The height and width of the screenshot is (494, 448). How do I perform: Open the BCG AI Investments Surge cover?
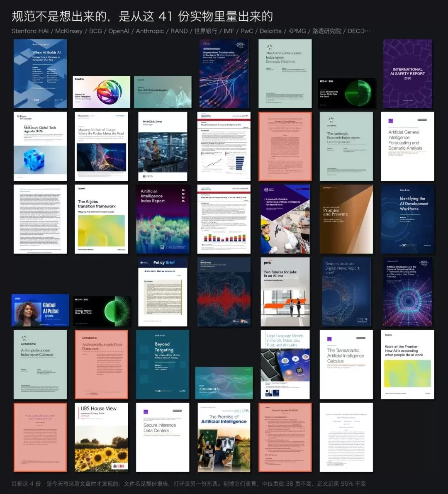click(x=346, y=93)
